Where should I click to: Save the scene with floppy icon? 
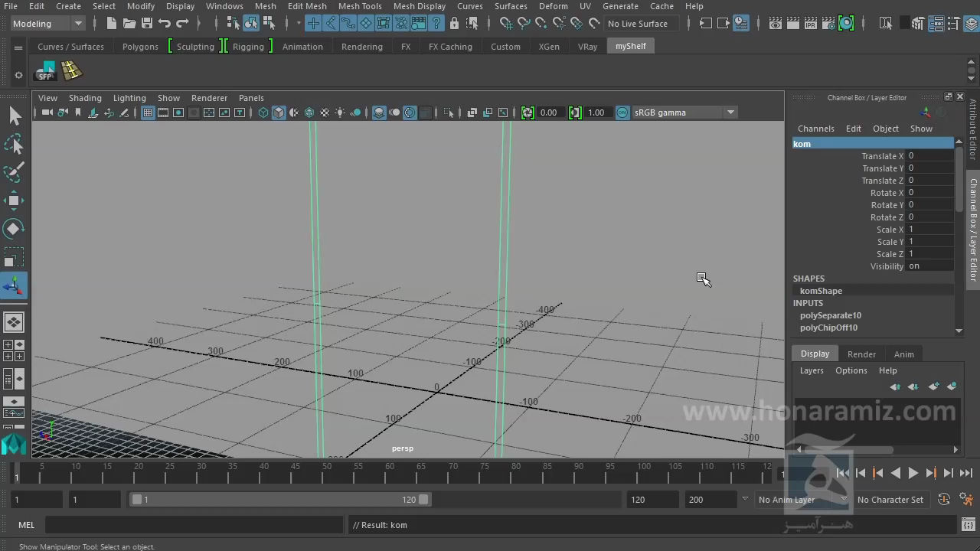(147, 24)
